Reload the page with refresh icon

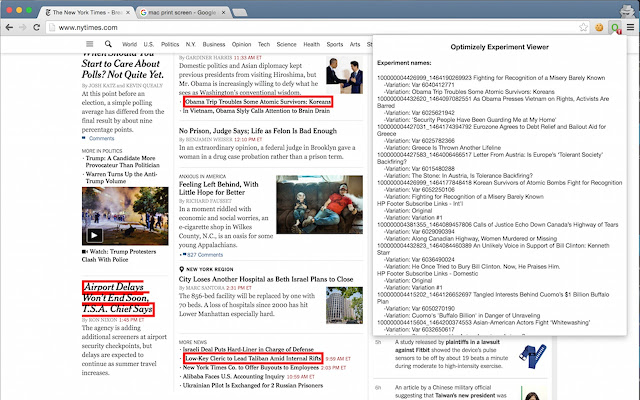click(36, 27)
